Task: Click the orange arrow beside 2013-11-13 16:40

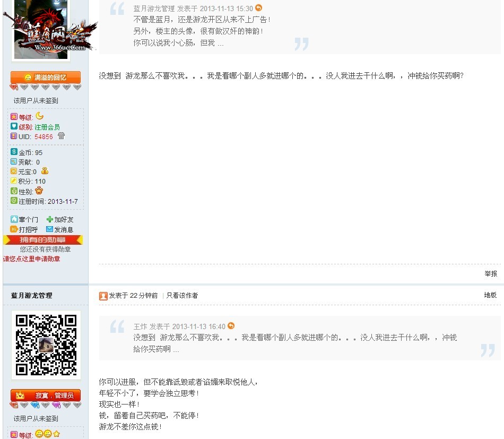Action: point(231,326)
